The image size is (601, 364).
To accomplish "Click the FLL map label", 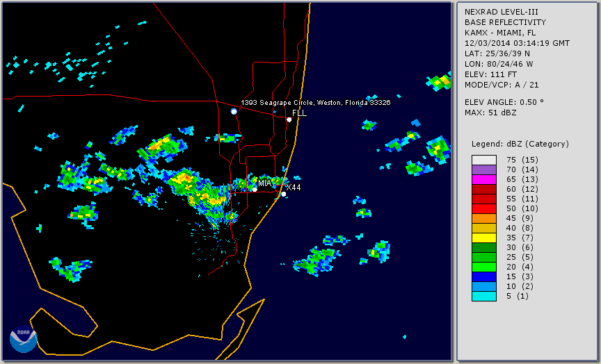I will click(299, 113).
